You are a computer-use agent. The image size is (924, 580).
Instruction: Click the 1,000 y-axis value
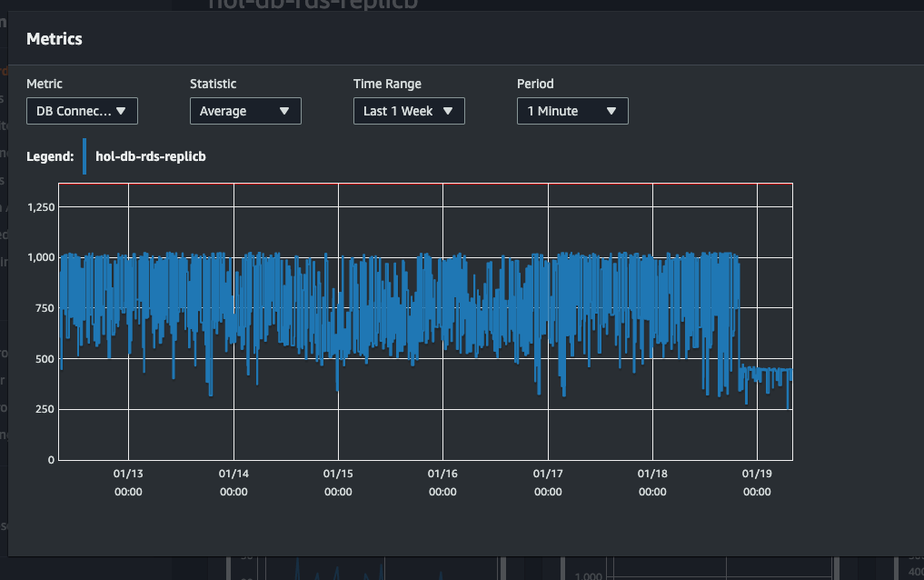point(41,257)
